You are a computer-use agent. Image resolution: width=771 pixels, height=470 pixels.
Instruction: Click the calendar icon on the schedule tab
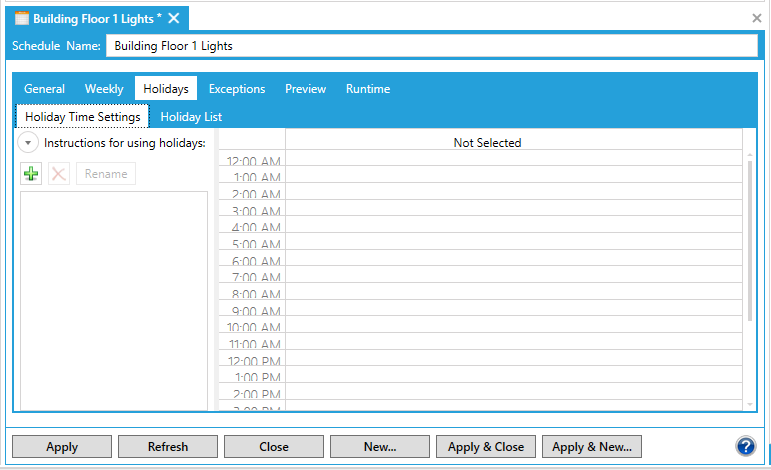click(x=22, y=18)
